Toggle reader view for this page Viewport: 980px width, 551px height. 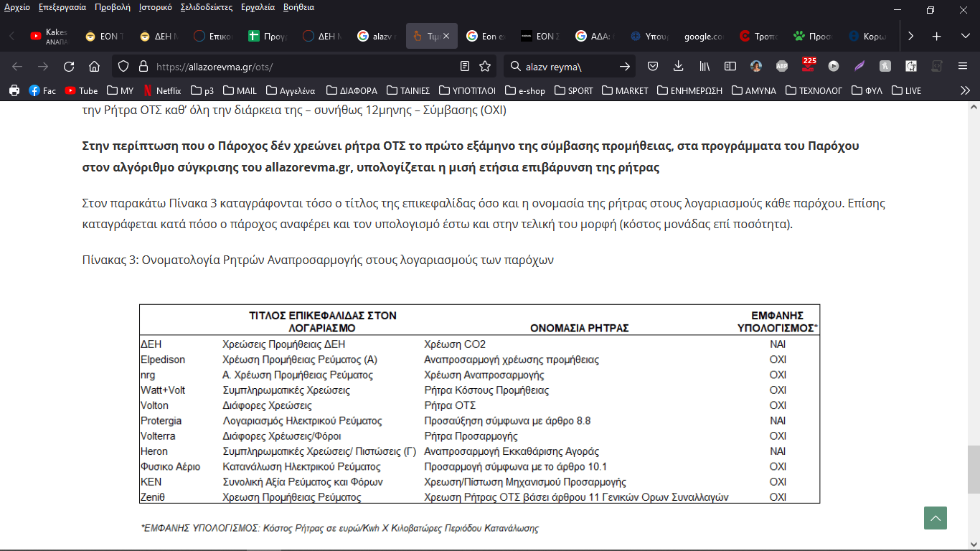(x=465, y=66)
